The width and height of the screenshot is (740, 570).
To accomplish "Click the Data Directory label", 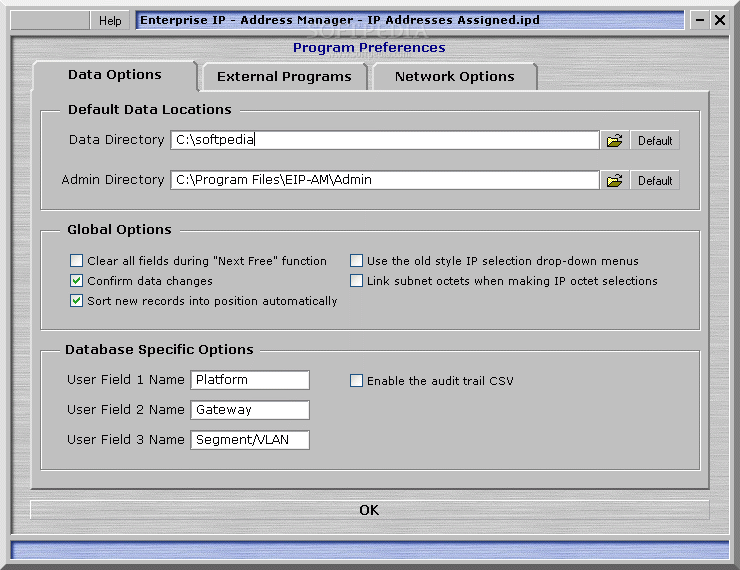I will click(x=117, y=140).
